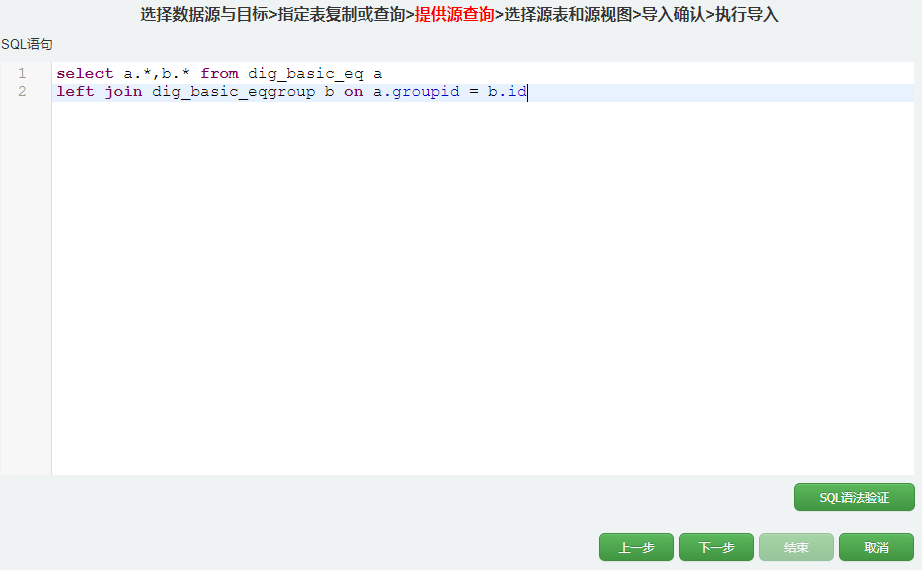Click 'left' keyword on line 2

[x=75, y=91]
